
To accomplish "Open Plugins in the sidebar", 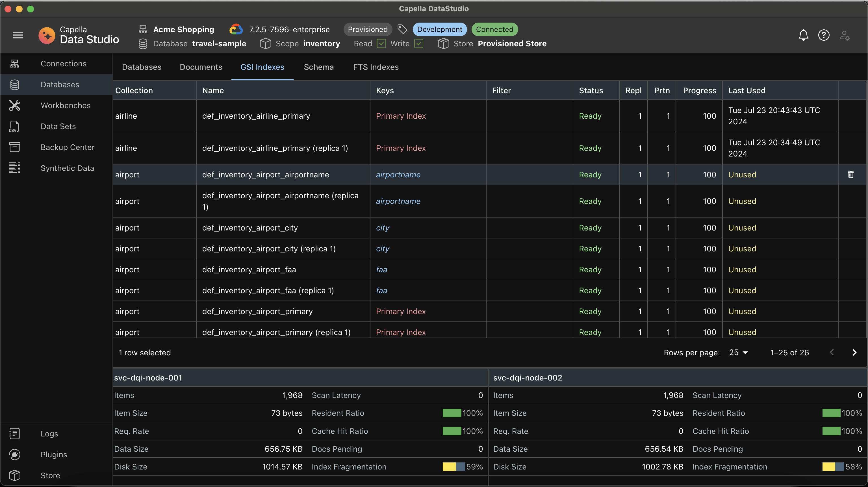I will pyautogui.click(x=56, y=455).
